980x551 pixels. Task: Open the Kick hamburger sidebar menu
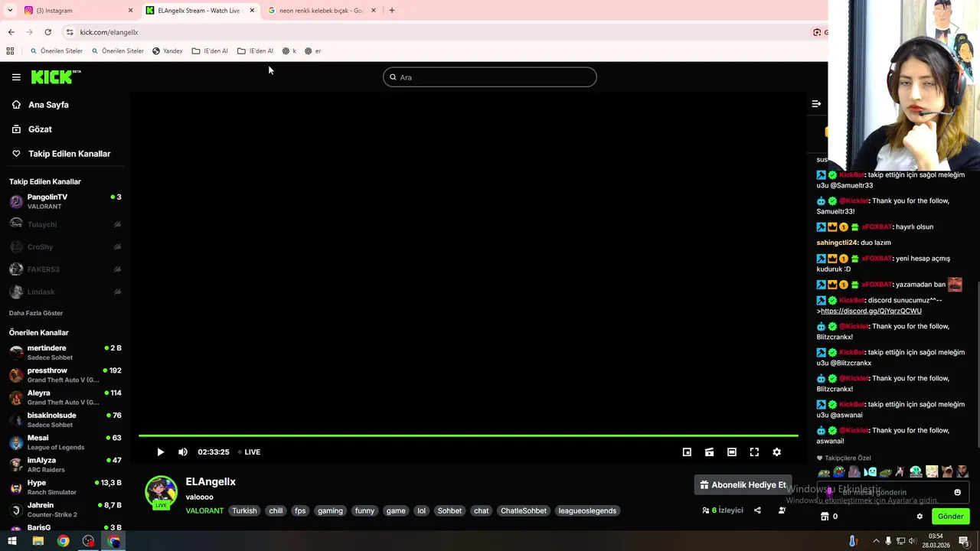click(x=16, y=77)
